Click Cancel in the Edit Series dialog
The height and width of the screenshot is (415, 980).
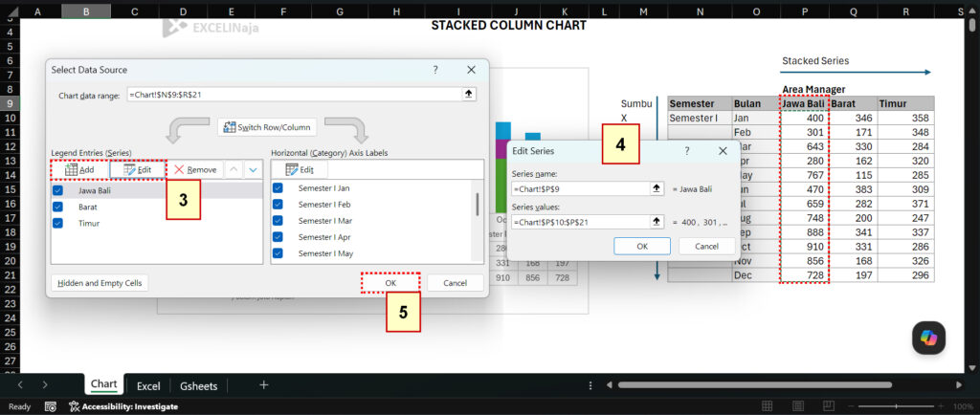point(707,246)
